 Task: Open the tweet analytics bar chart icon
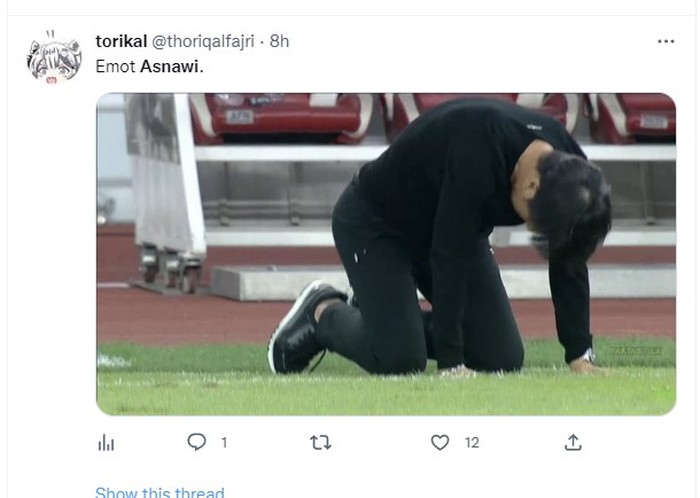tap(106, 442)
